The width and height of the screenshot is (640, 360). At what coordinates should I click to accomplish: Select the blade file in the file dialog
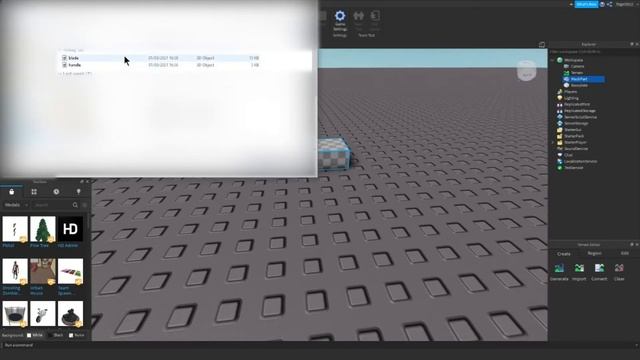tap(160, 58)
